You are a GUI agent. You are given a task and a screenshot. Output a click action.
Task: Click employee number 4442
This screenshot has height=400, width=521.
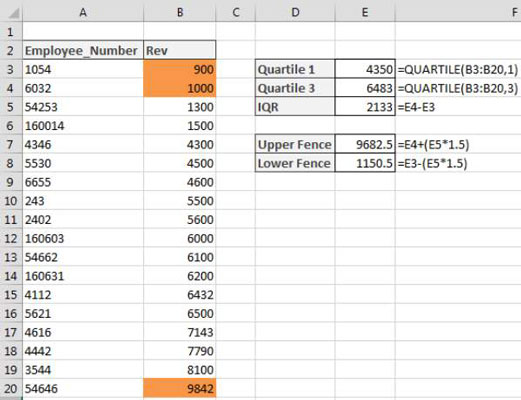[x=83, y=351]
